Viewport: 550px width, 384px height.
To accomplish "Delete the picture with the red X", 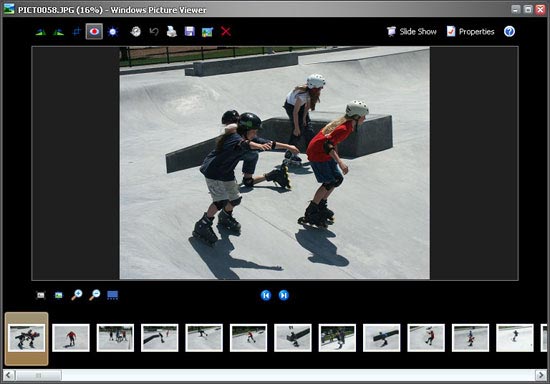I will (226, 32).
